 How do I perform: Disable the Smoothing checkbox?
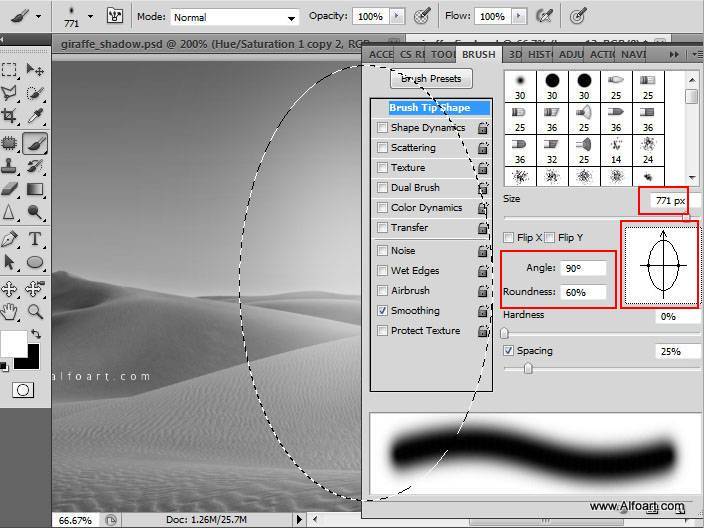point(382,311)
